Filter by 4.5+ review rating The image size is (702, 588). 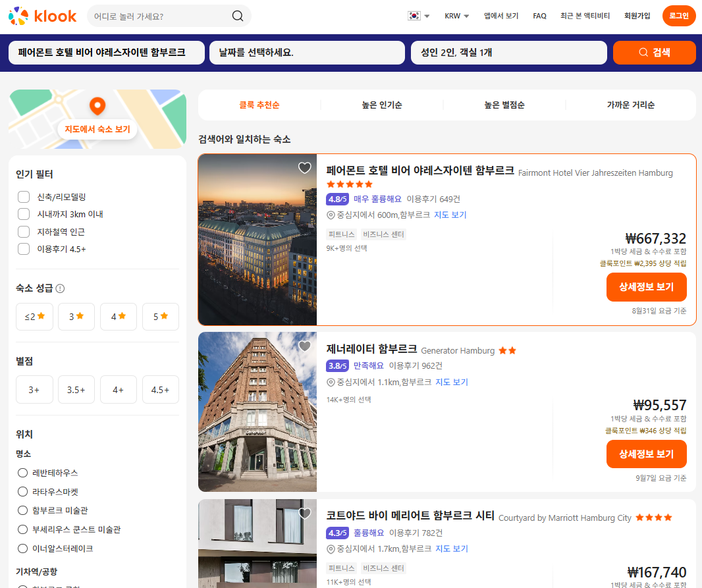pyautogui.click(x=160, y=390)
